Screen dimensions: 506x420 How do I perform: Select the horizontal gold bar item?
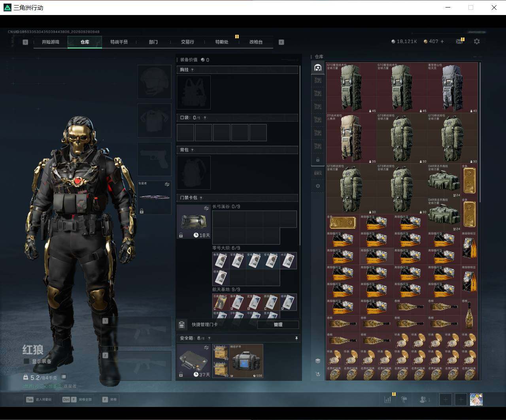(x=343, y=223)
